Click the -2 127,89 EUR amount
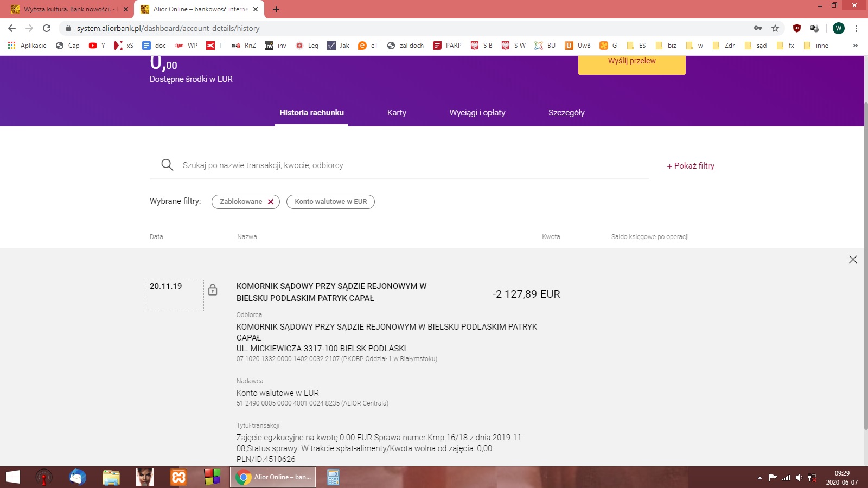The width and height of the screenshot is (868, 488). tap(526, 294)
